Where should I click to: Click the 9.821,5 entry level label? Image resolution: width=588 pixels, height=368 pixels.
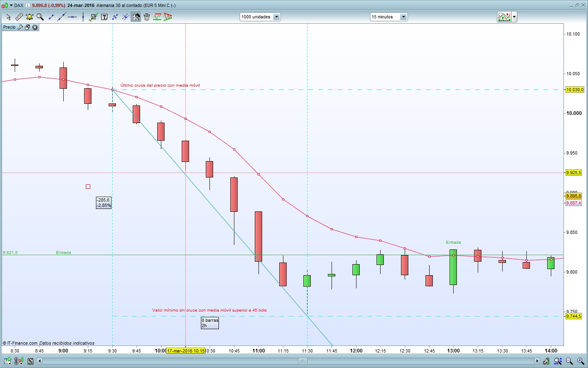point(10,253)
